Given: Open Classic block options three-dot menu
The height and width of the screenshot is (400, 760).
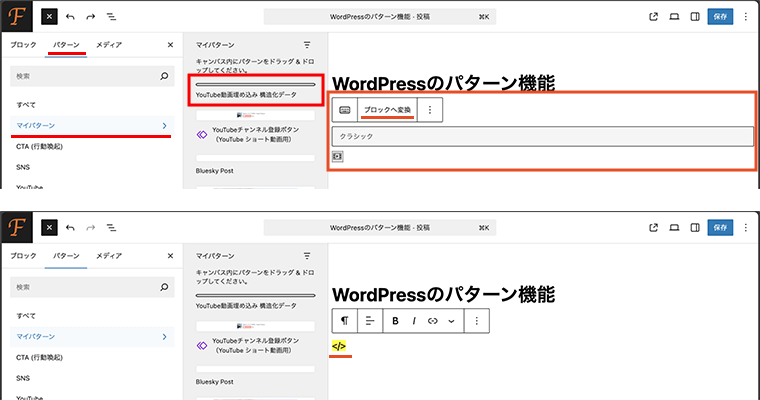Looking at the screenshot, I should (x=429, y=110).
